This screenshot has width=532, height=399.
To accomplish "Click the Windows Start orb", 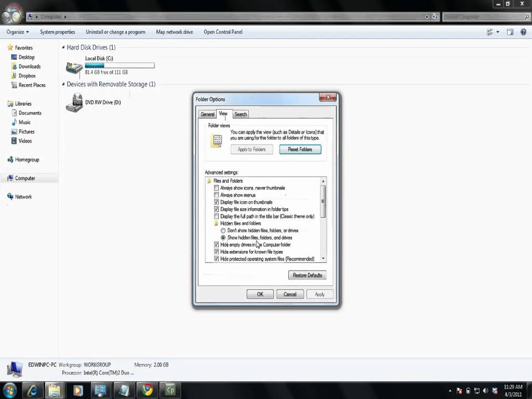I will pos(9,390).
